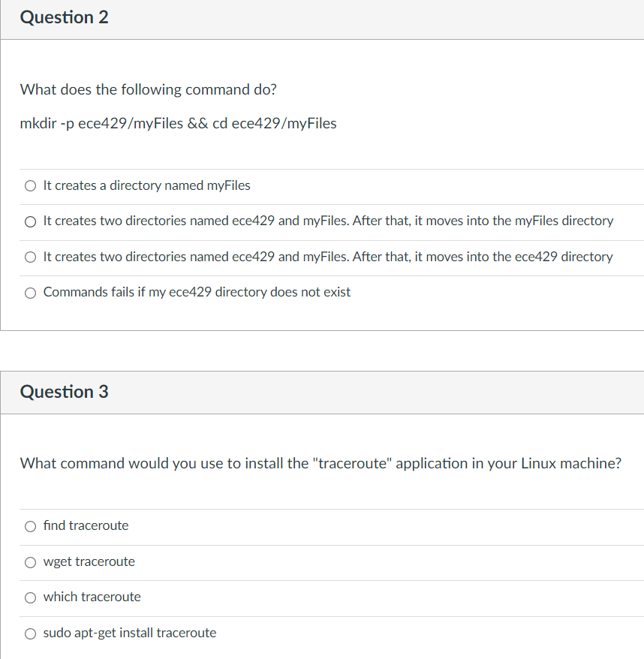Click the Question 3 header
This screenshot has height=659, width=644.
pyautogui.click(x=64, y=391)
